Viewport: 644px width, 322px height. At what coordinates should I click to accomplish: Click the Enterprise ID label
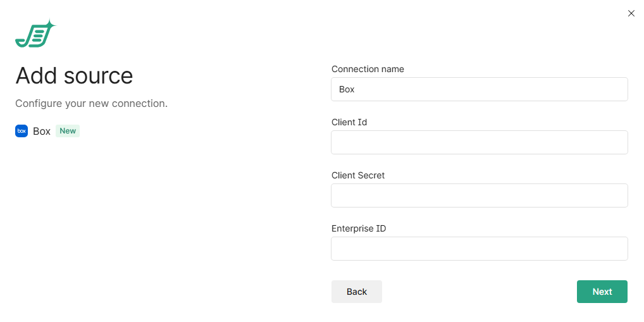359,228
